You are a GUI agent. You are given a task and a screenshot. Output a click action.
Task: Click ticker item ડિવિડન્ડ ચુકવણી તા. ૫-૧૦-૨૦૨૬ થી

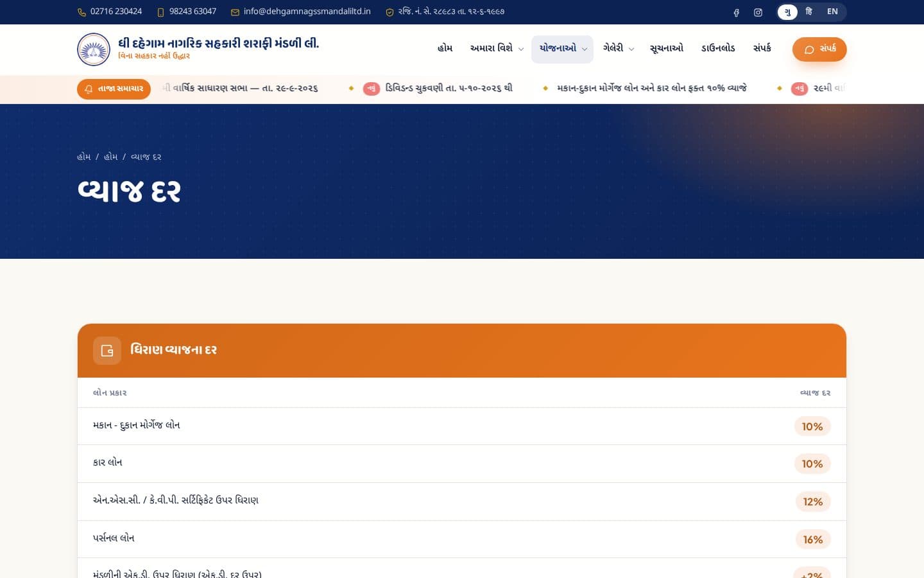pos(449,89)
